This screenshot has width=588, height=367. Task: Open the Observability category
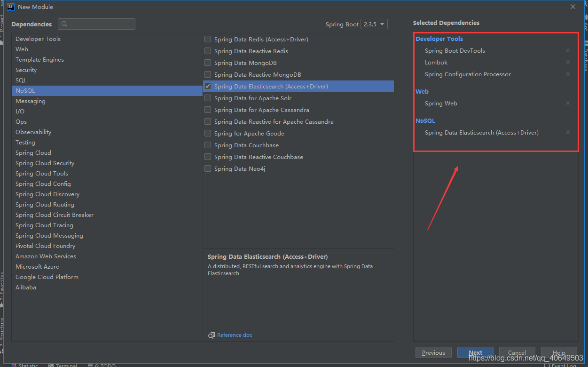point(107,132)
